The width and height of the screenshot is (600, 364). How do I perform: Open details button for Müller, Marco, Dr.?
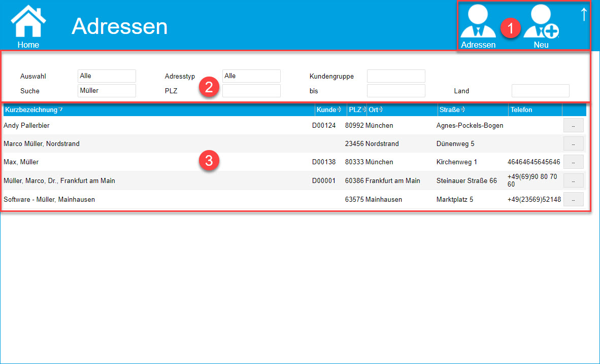click(x=573, y=180)
